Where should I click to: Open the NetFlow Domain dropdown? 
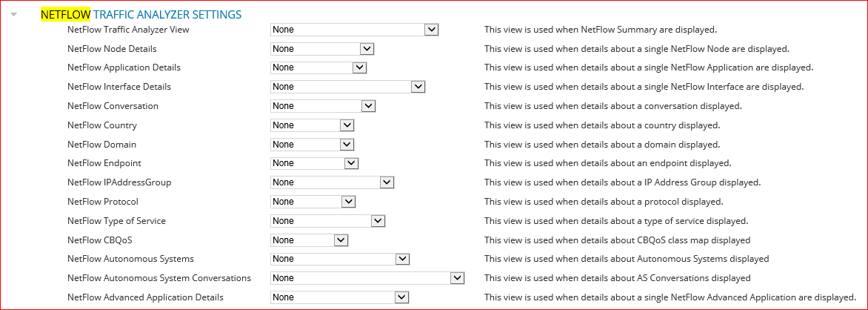pos(313,144)
